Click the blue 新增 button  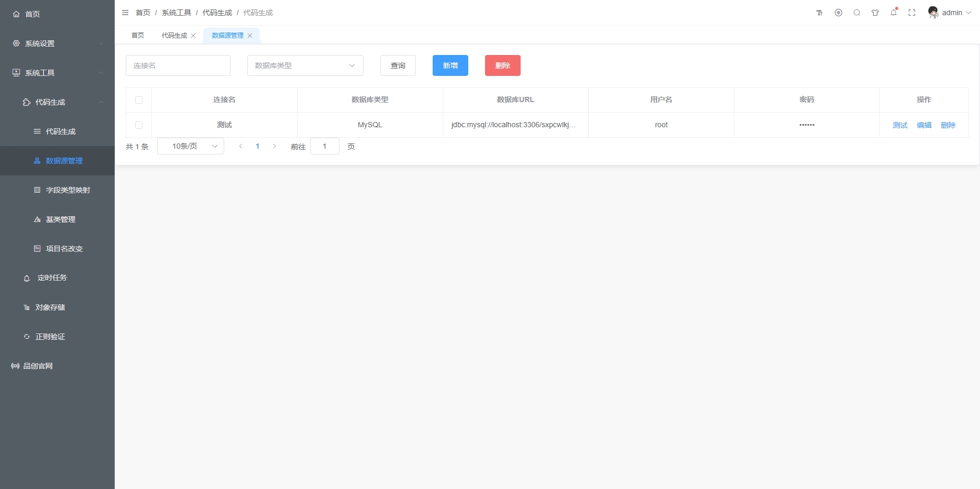point(450,65)
